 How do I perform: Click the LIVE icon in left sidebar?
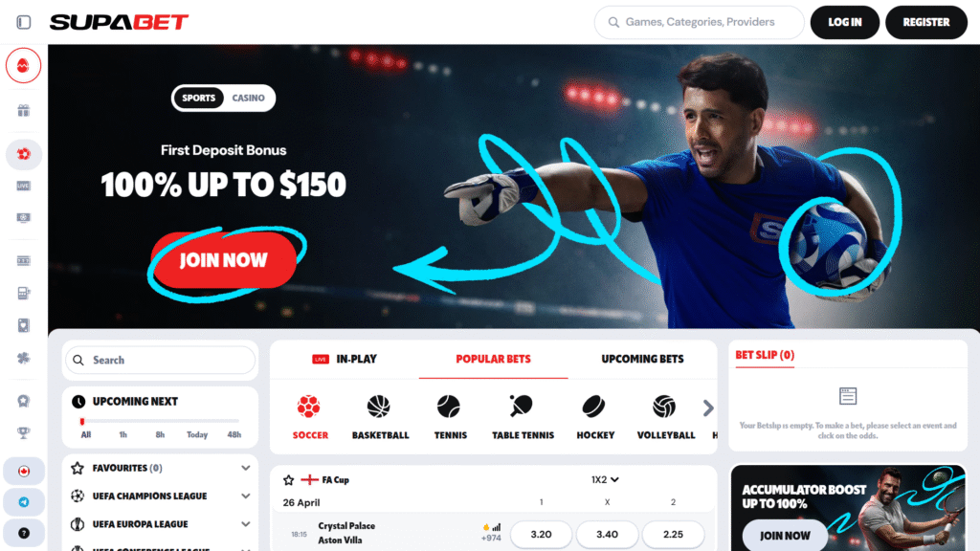coord(23,186)
